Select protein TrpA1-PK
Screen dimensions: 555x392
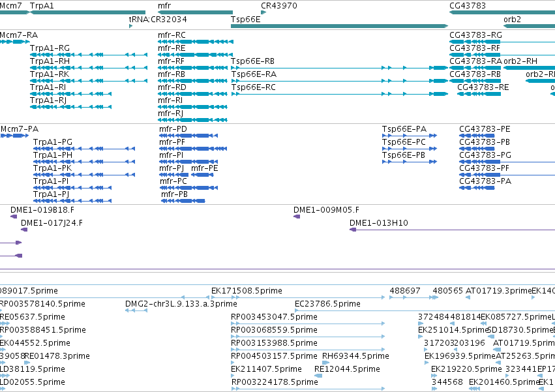(84, 175)
